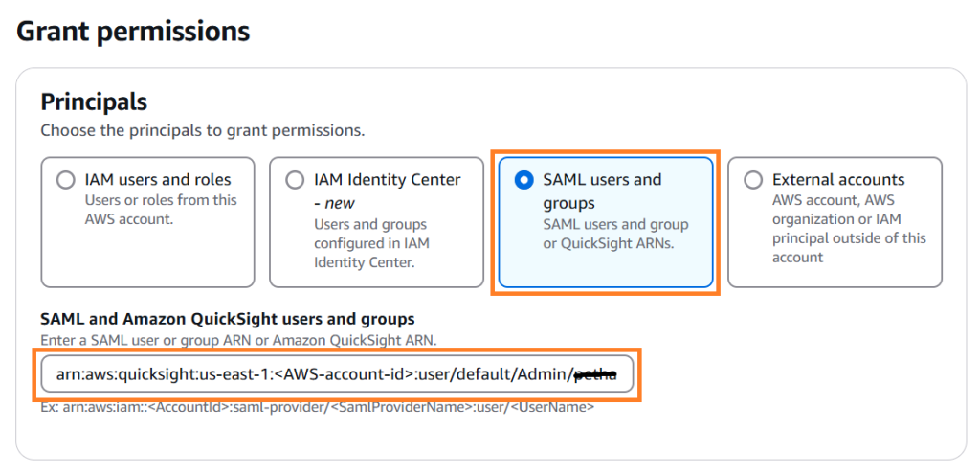
Task: Pick the External accounts radio button
Action: (x=753, y=180)
